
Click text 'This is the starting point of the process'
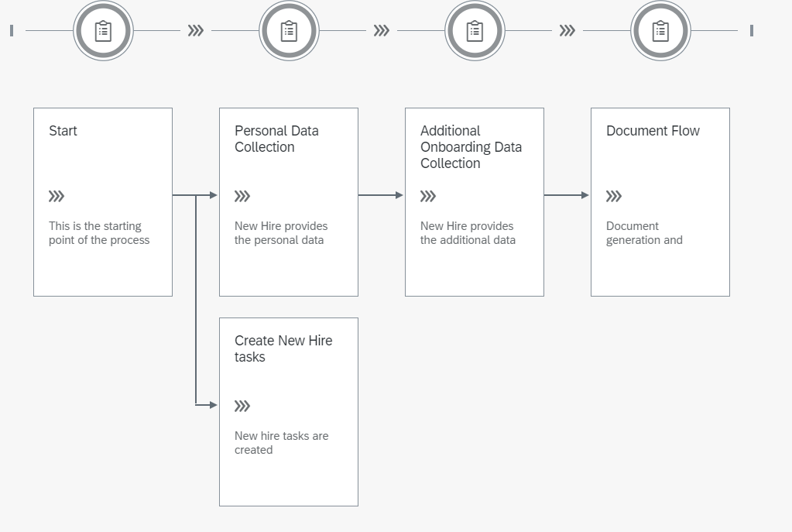tap(99, 233)
